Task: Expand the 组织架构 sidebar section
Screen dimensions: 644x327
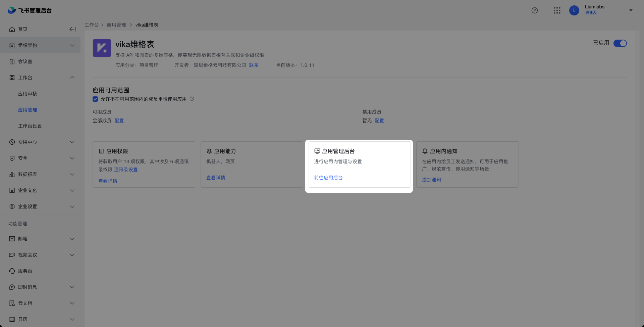Action: click(72, 45)
